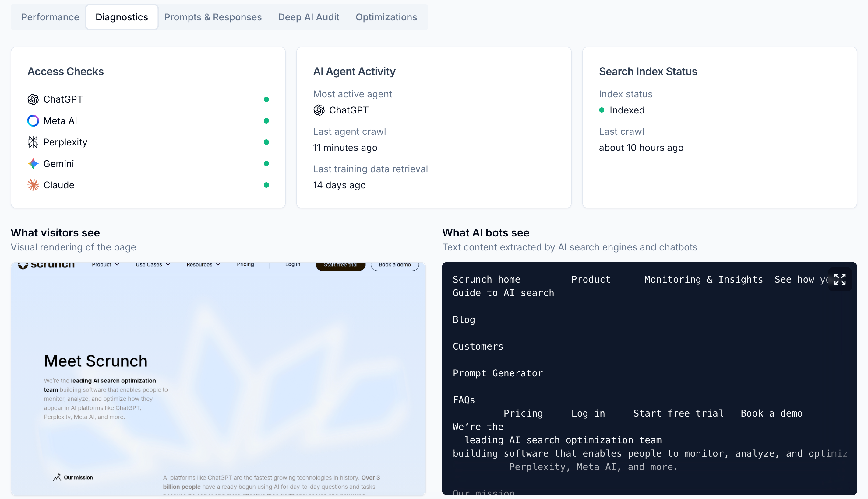The height and width of the screenshot is (499, 868).
Task: Click the green Indexed status dot
Action: (x=602, y=110)
